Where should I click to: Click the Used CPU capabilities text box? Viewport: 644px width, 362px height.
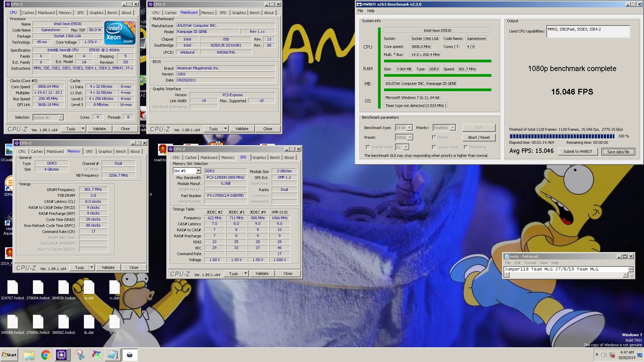coord(588,32)
